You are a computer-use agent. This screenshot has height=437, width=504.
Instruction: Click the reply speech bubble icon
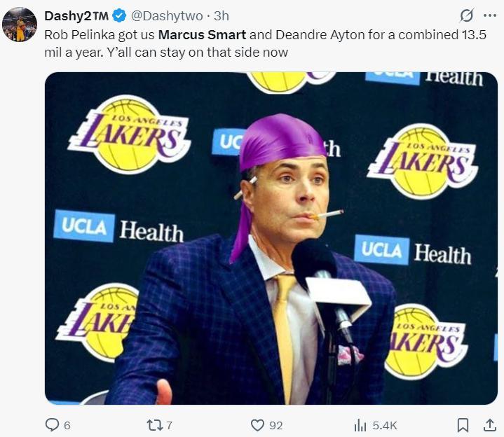52,424
